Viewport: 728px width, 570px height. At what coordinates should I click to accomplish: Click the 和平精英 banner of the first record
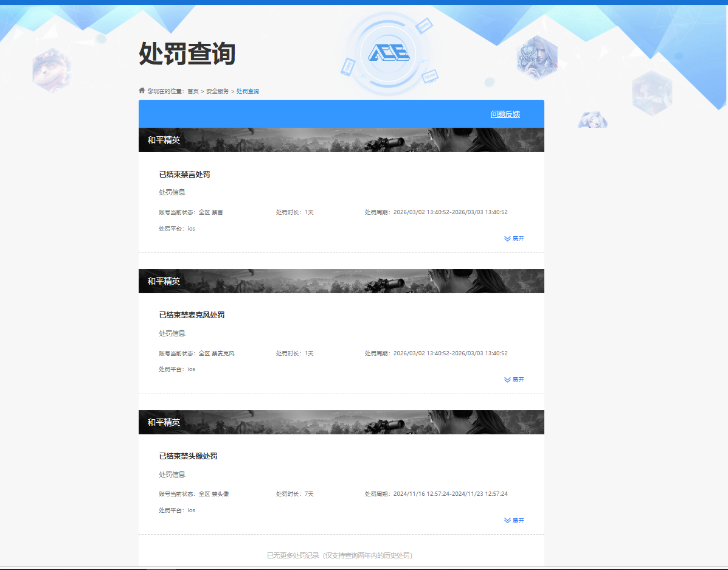[341, 139]
